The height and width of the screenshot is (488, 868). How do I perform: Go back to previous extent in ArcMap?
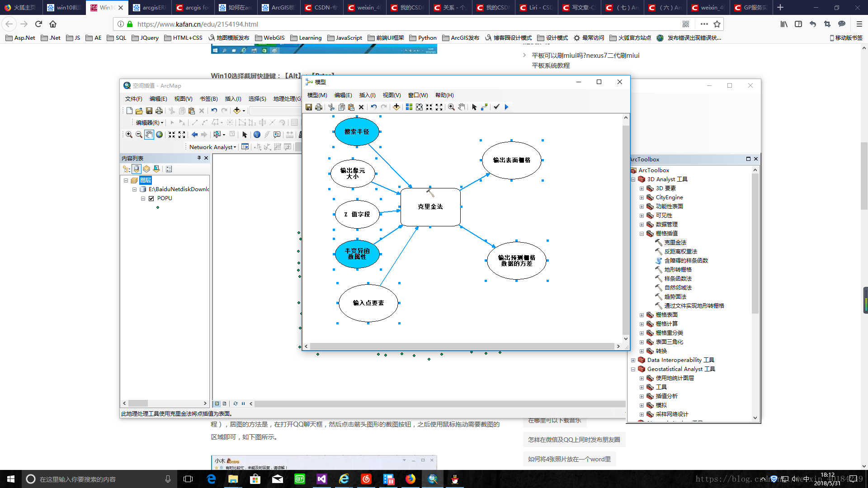tap(194, 135)
